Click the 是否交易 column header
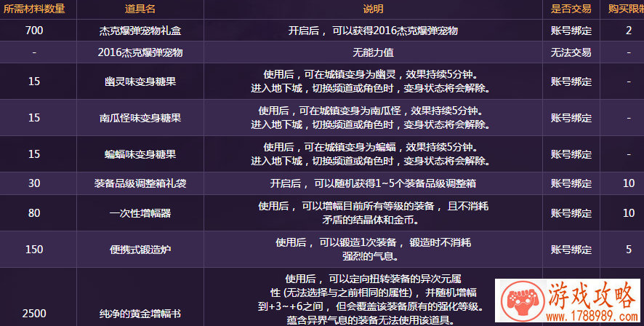The image size is (644, 326). (x=571, y=9)
